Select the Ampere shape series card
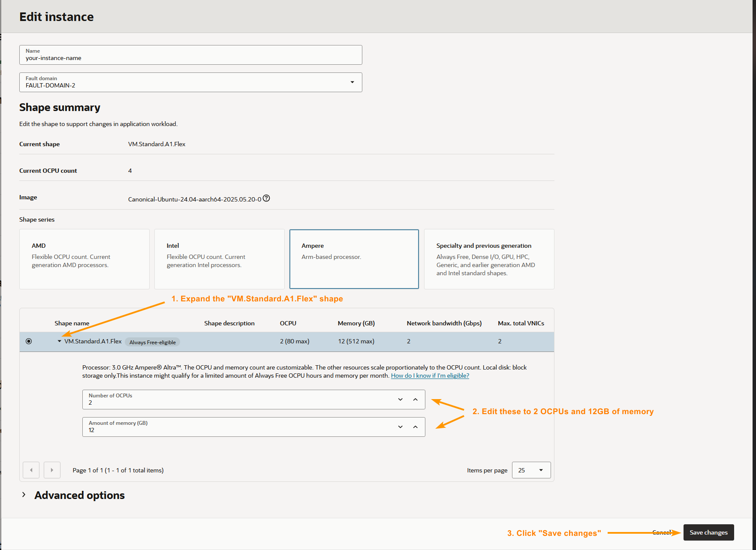Screen dimensions: 756x550 click(x=354, y=259)
